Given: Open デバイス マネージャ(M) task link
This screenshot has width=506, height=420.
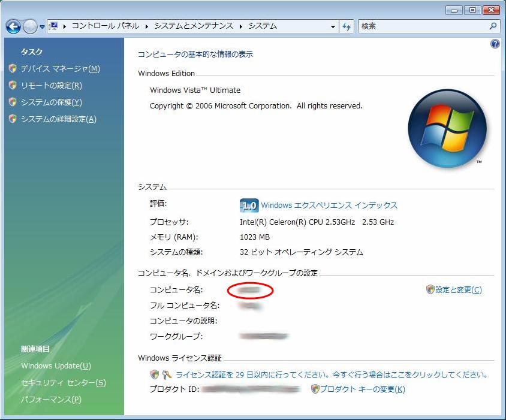Looking at the screenshot, I should [x=61, y=69].
